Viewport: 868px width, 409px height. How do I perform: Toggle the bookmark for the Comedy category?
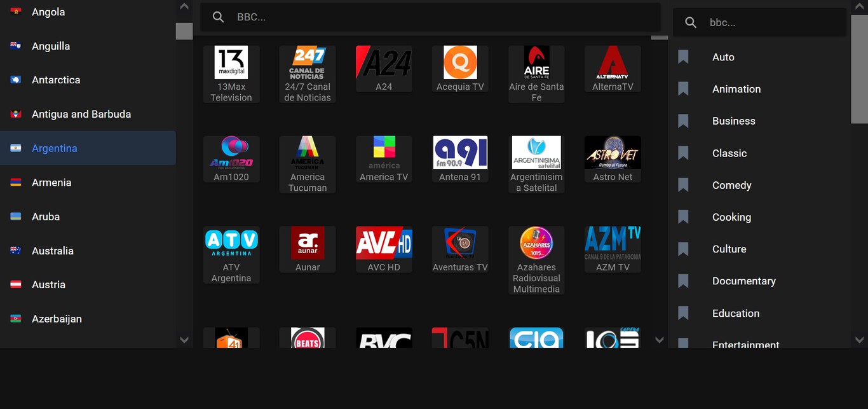[x=683, y=184]
